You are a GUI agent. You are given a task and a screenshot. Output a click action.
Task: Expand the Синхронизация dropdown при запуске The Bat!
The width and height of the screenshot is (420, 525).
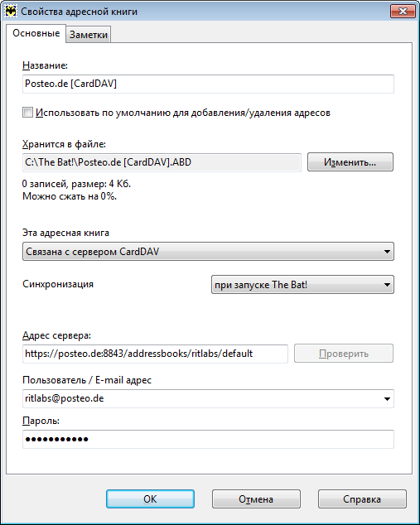pos(302,285)
